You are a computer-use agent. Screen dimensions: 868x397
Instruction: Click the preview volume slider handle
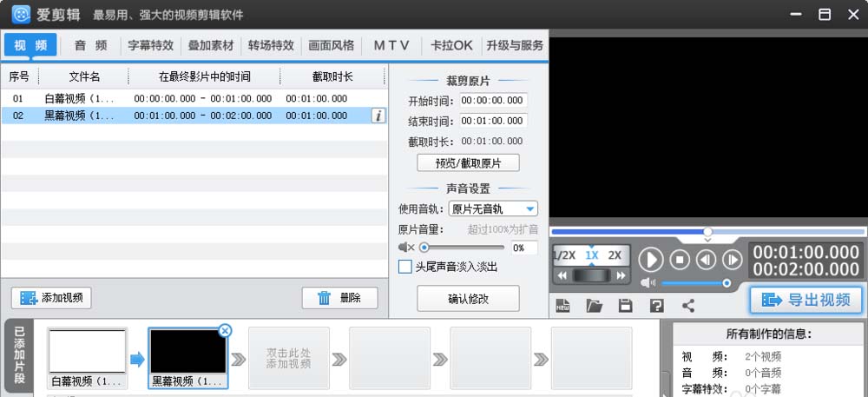pos(727,283)
